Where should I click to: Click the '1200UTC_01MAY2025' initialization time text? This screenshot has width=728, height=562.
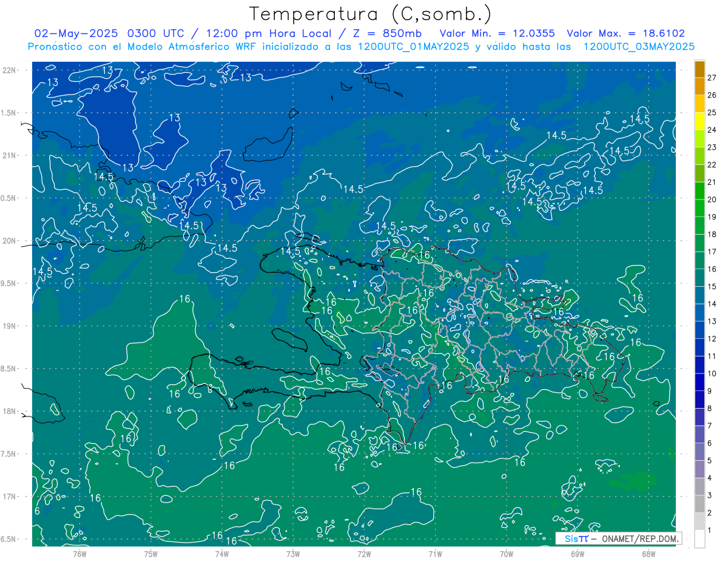413,46
